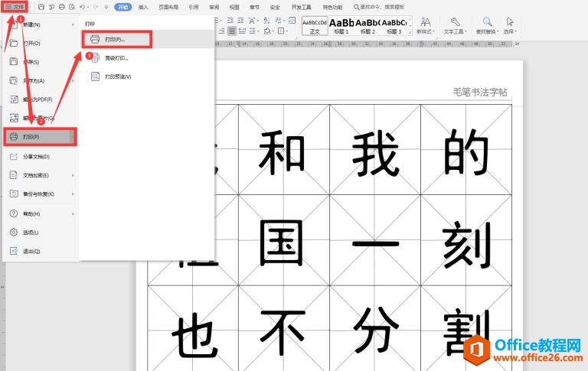The height and width of the screenshot is (371, 588).
Task: Click the 和 character cell in document
Action: [x=284, y=150]
